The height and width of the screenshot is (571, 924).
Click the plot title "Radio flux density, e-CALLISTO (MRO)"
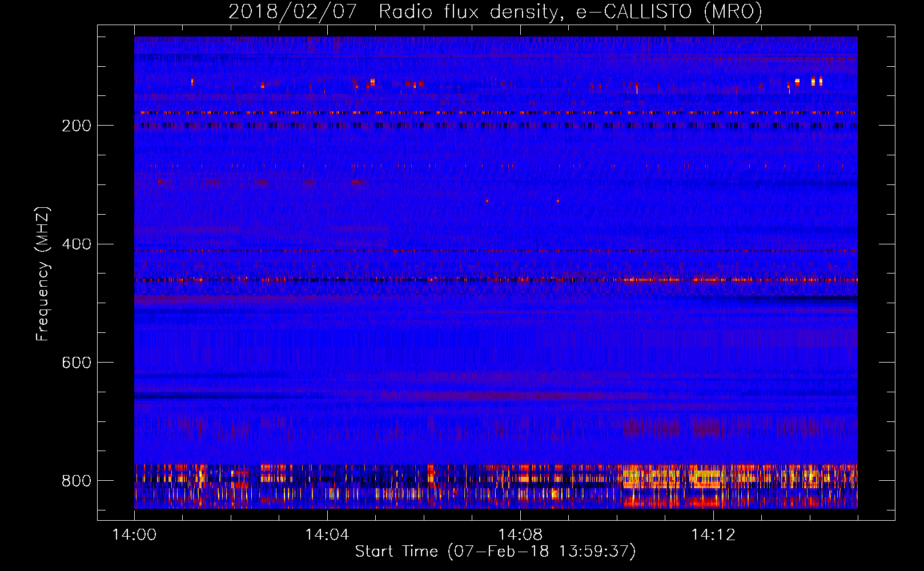(571, 11)
